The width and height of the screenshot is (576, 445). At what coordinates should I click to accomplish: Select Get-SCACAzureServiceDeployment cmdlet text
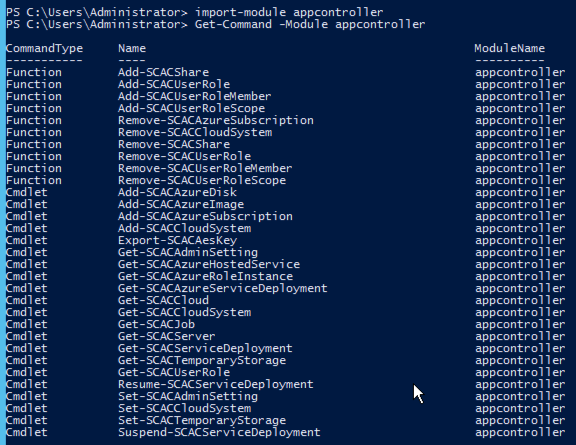coord(223,288)
